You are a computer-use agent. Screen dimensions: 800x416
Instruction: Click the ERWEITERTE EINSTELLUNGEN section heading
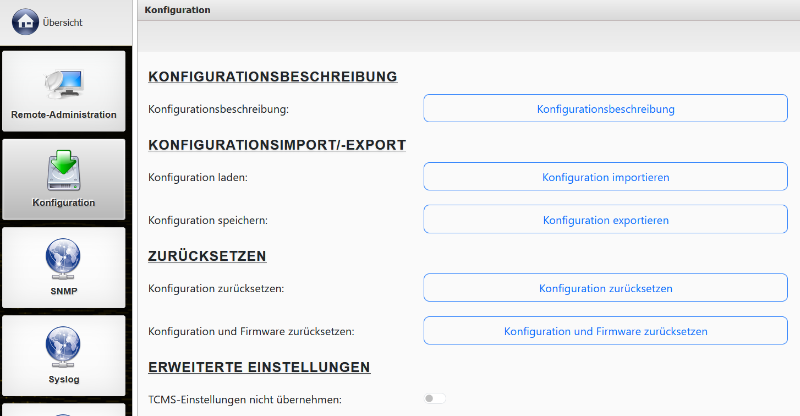coord(259,367)
